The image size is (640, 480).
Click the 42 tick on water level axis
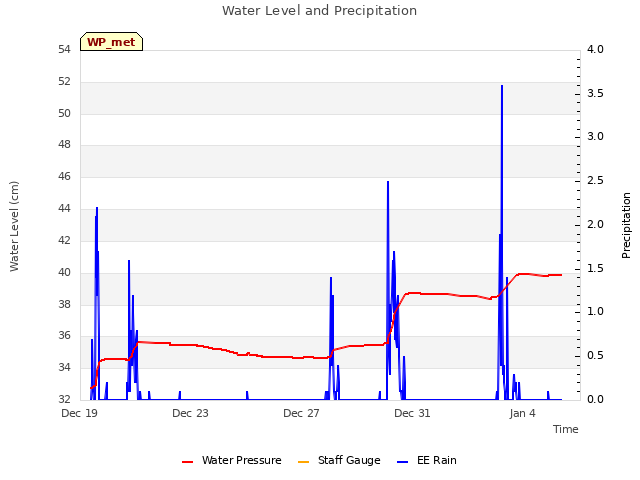(x=64, y=240)
